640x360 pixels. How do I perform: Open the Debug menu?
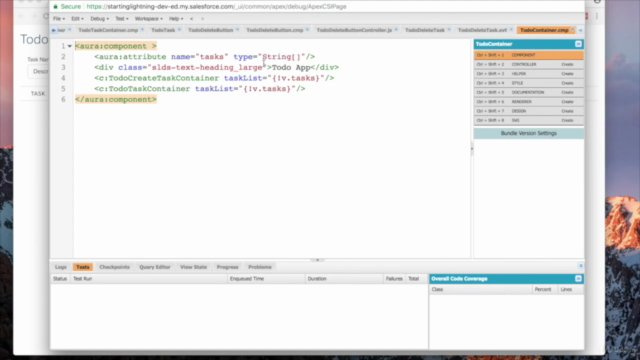click(x=99, y=19)
